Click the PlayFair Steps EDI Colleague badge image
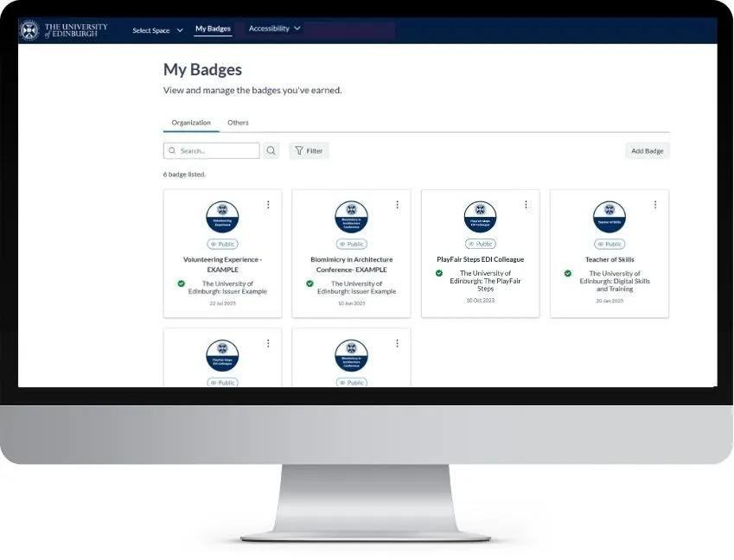 (481, 217)
